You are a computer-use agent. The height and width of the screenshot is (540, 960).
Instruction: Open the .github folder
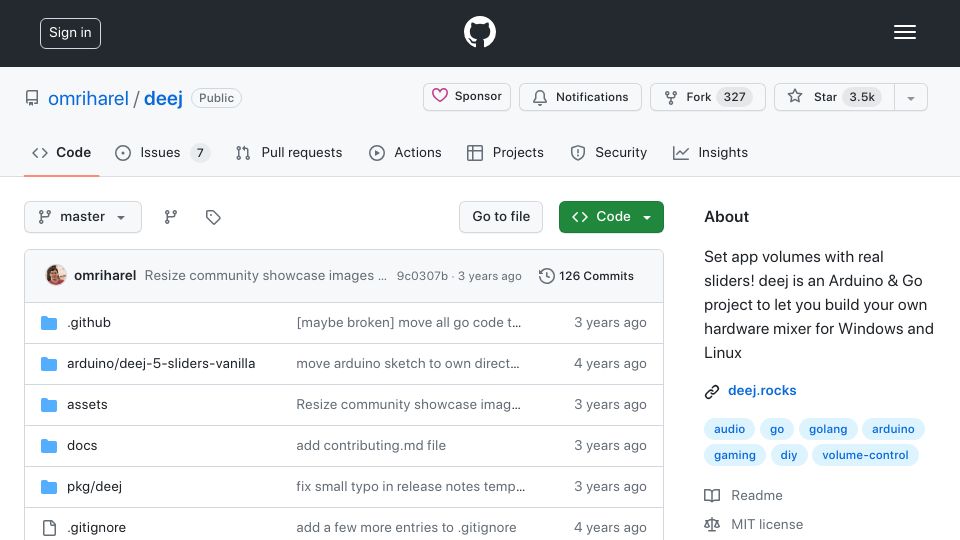[x=89, y=323]
